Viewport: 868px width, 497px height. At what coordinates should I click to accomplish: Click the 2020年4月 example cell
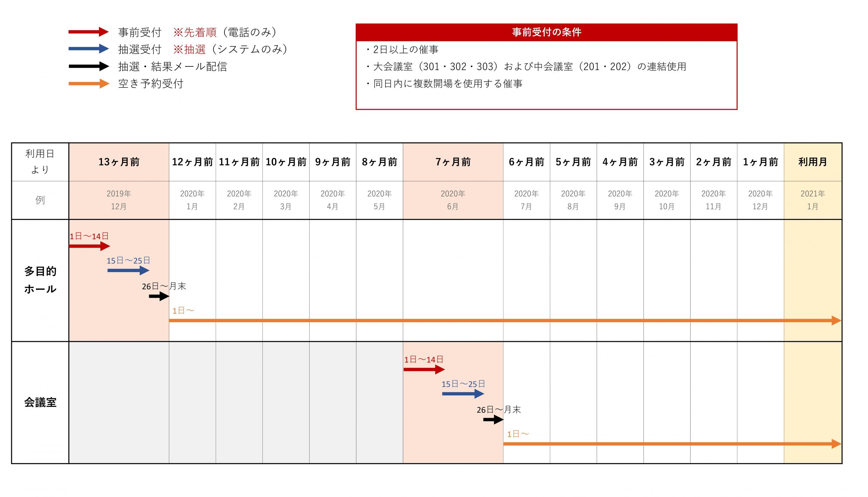[x=333, y=200]
